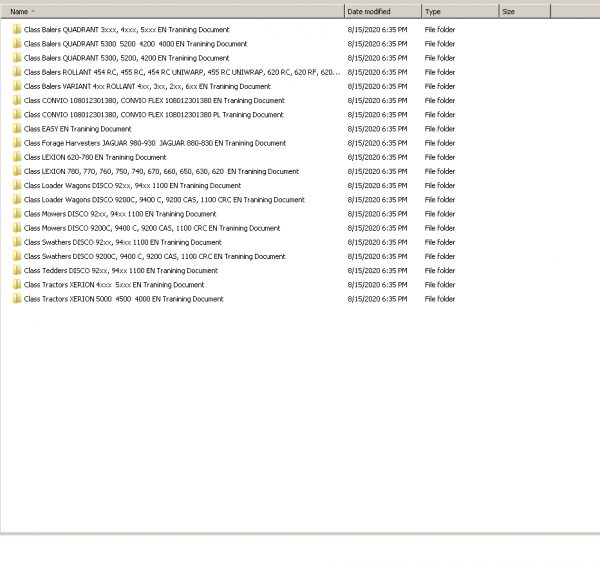
Task: Select CONVIO FLEX 108012301380 EN Training Document name
Action: coord(154,100)
